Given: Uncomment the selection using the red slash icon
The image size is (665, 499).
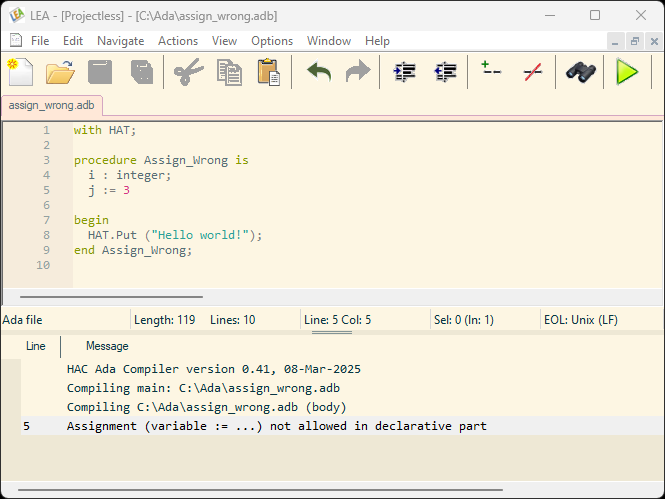Looking at the screenshot, I should point(533,72).
